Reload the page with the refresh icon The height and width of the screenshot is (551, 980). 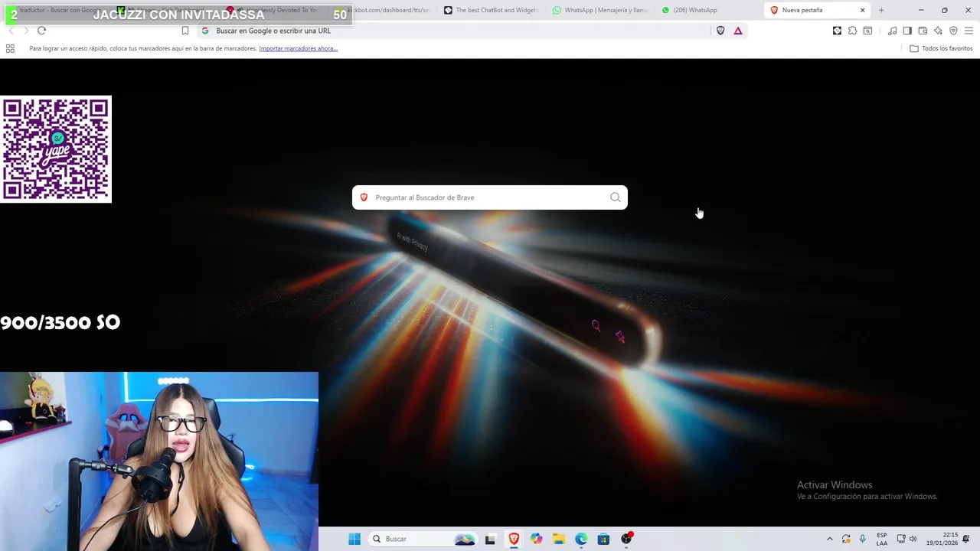pos(41,31)
